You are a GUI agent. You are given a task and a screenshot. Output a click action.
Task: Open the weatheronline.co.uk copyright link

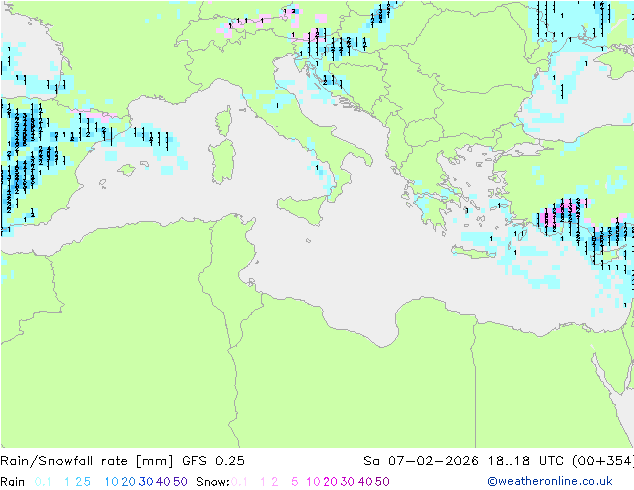550,481
